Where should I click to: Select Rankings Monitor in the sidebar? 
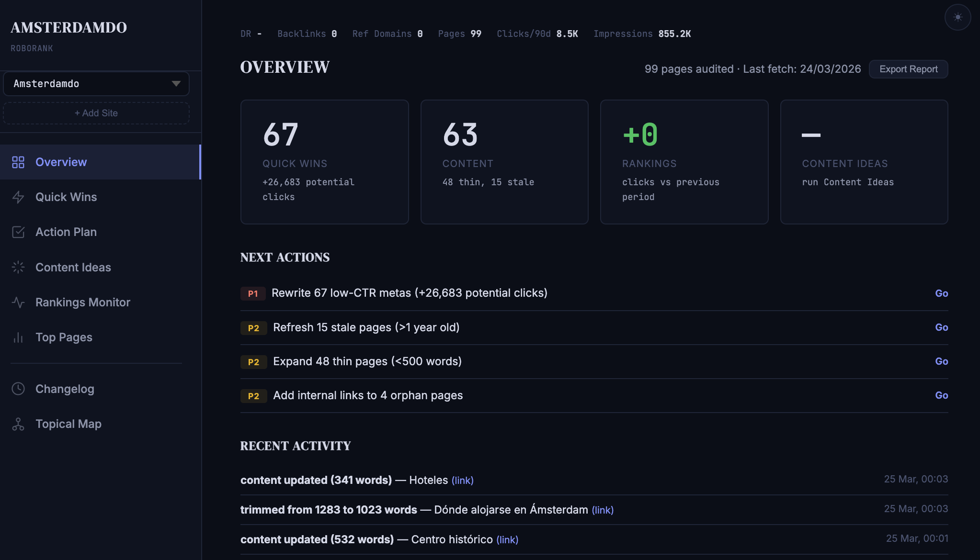82,302
